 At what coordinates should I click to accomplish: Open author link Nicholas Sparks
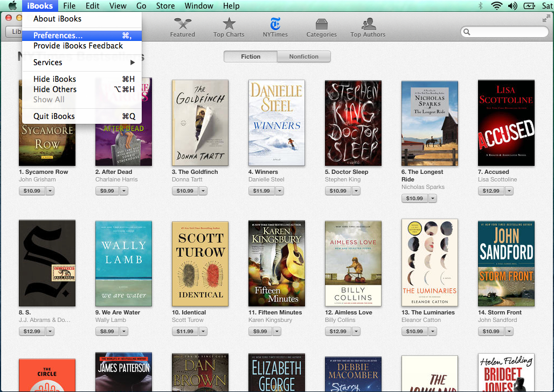click(x=423, y=187)
